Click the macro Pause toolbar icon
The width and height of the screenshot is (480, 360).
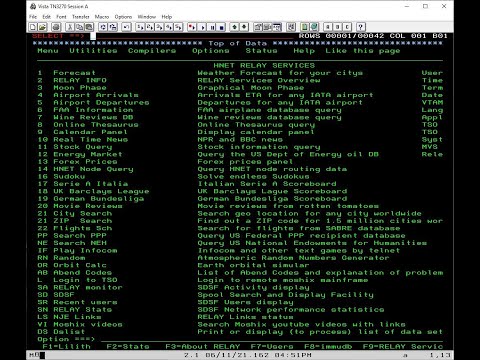point(212,27)
